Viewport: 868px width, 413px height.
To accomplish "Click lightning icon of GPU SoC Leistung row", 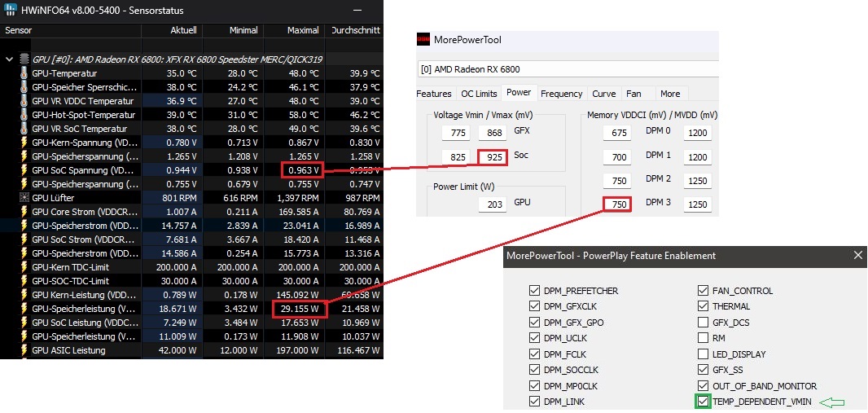I will [x=24, y=323].
